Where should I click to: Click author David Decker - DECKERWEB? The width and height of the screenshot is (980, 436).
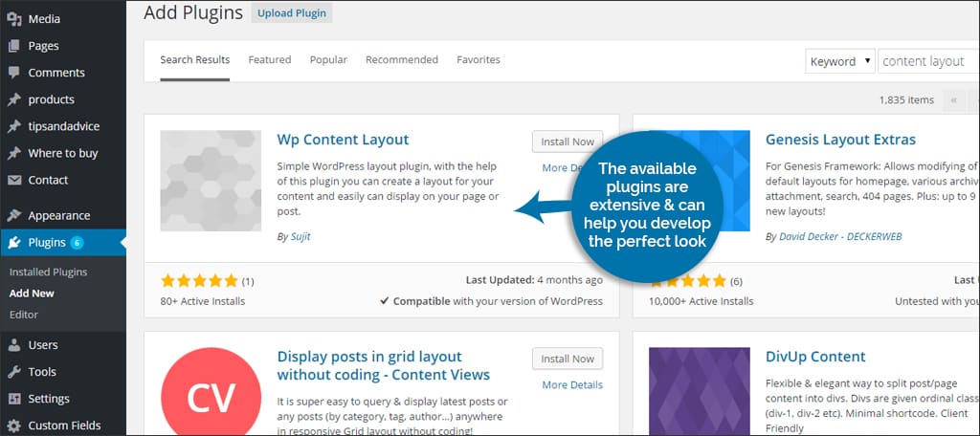(x=840, y=237)
